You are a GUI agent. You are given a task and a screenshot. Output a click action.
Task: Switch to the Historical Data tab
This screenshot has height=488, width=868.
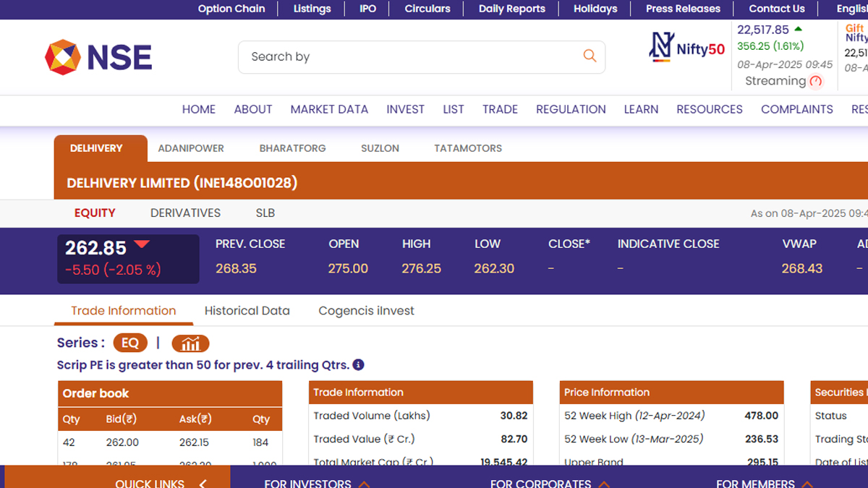coord(247,311)
